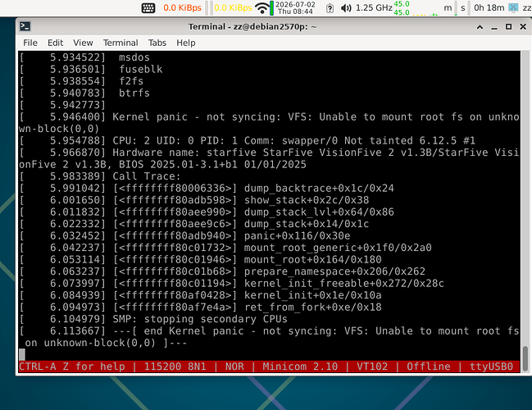Click the 'kernel_init+0x1e/0x10a' entry
This screenshot has height=410, width=532.
(313, 295)
